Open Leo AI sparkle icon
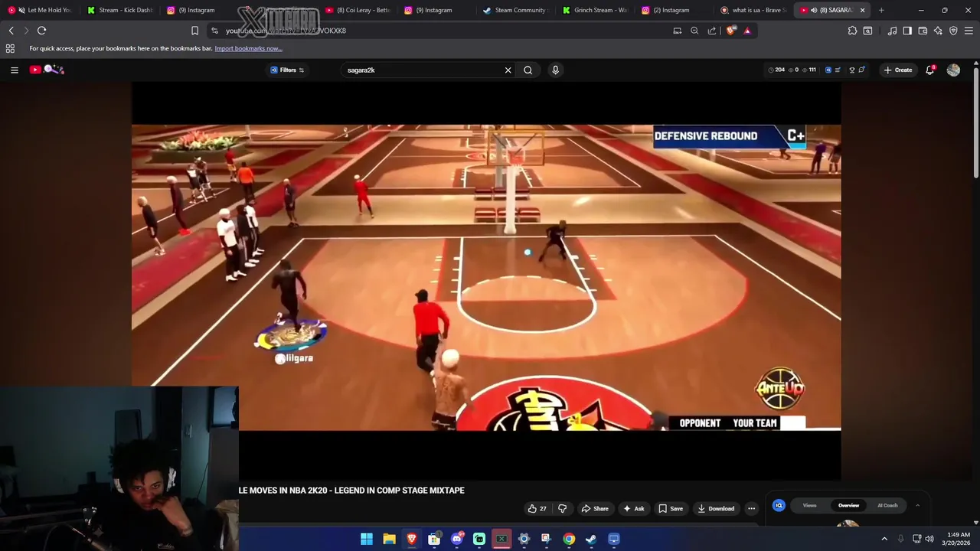 click(938, 31)
